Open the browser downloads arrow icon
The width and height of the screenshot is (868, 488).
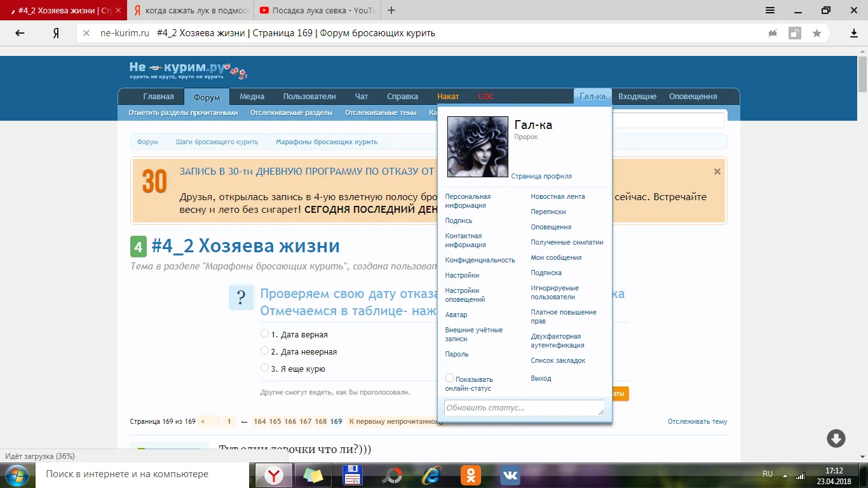[x=854, y=33]
